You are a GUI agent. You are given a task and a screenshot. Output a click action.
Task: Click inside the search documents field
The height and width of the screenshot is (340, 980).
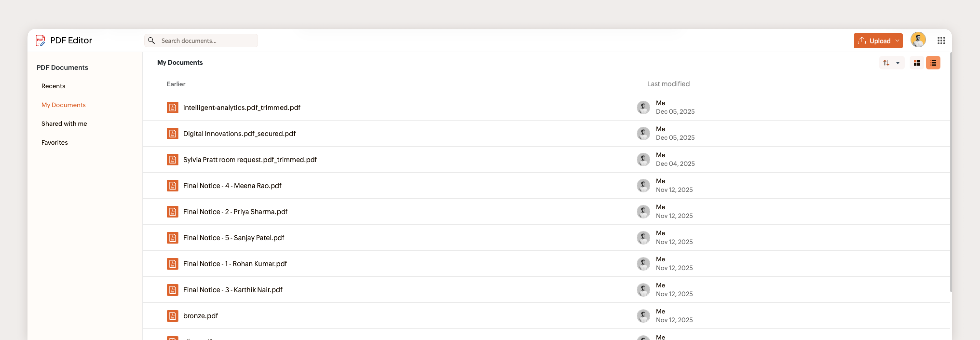pyautogui.click(x=202, y=40)
